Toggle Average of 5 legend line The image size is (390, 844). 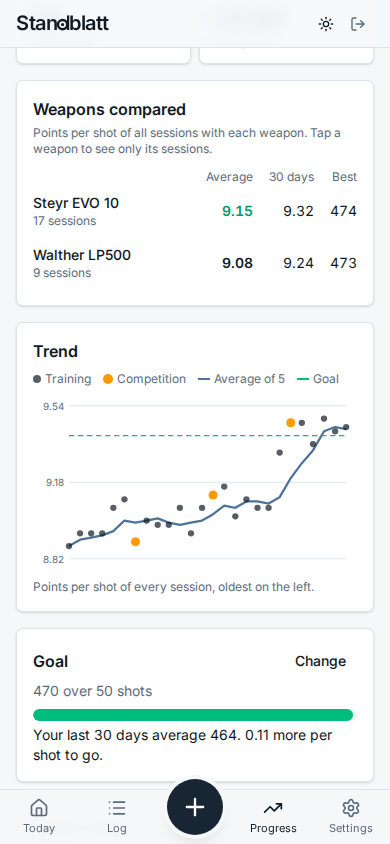coord(242,379)
